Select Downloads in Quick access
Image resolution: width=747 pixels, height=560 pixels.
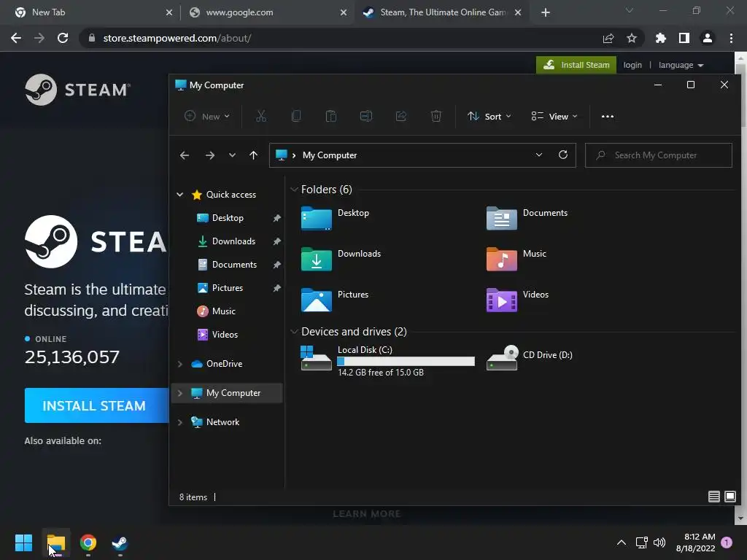(x=233, y=241)
